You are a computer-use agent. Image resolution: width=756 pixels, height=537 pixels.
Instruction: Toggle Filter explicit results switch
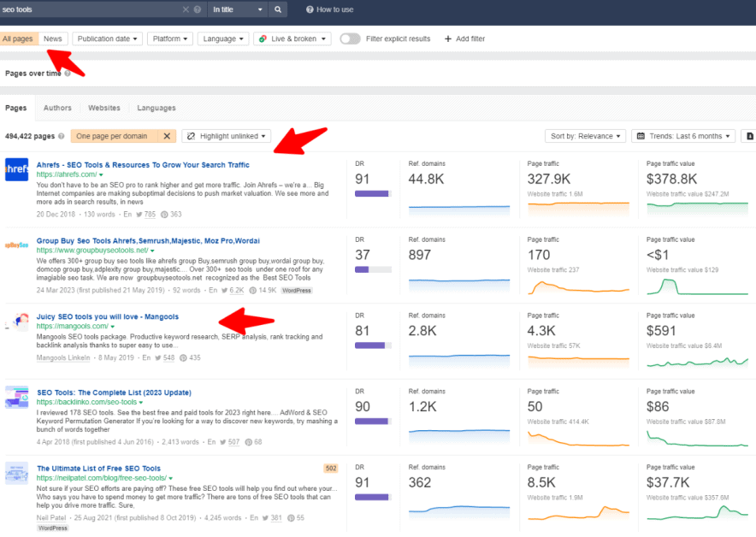click(350, 38)
